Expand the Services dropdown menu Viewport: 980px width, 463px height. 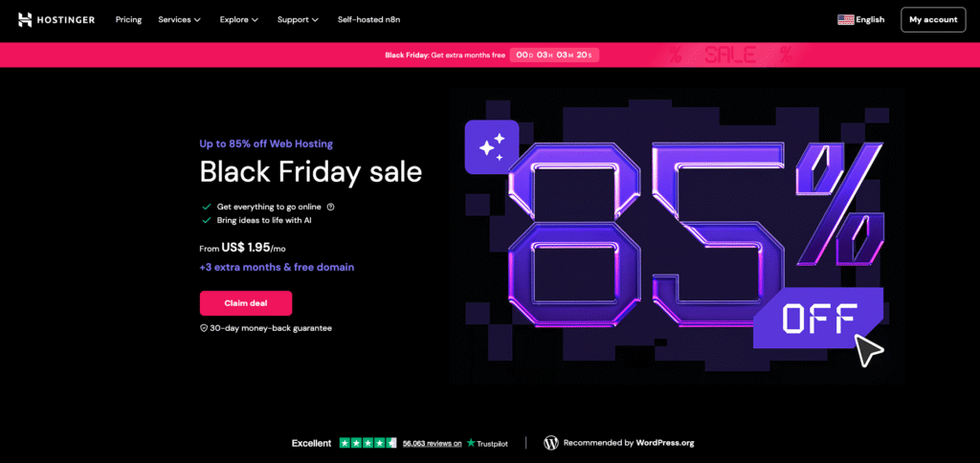[179, 19]
